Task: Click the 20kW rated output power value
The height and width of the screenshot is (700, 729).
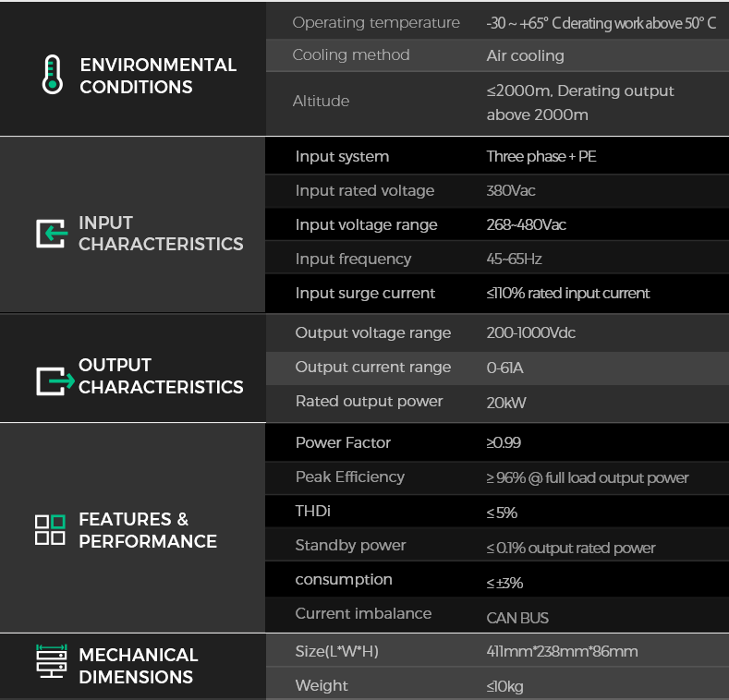Action: (506, 403)
